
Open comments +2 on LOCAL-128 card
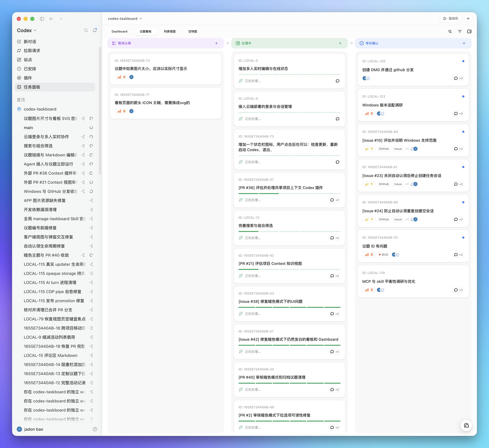(458, 78)
